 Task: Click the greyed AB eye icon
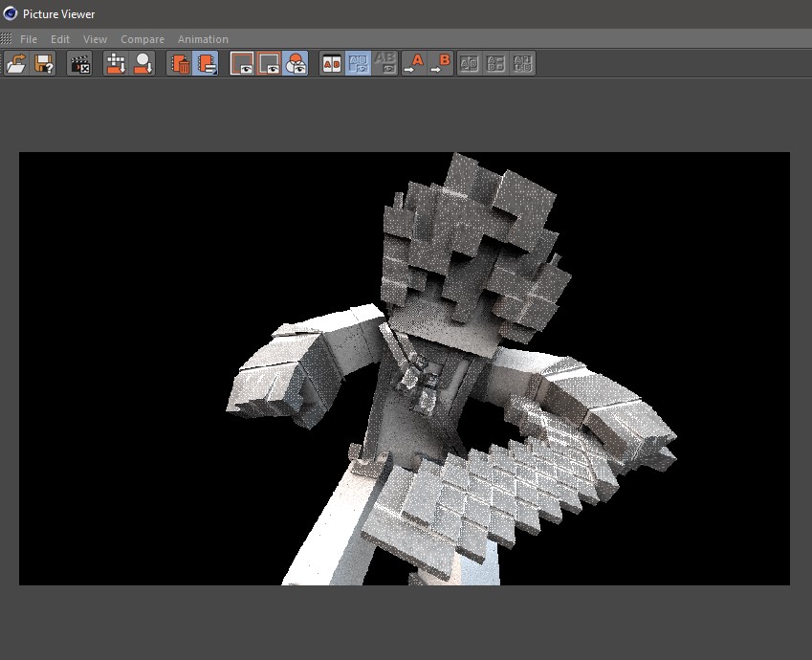pos(384,63)
